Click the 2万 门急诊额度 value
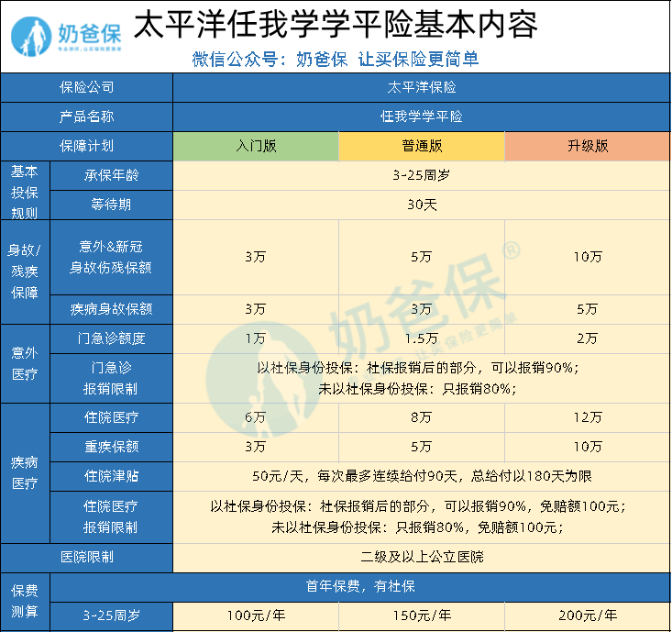Image resolution: width=672 pixels, height=632 pixels. pos(587,338)
